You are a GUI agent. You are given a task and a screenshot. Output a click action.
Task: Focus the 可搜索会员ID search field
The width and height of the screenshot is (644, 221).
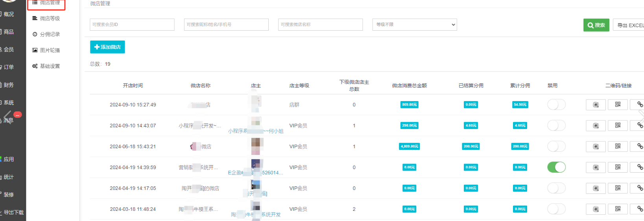point(132,24)
